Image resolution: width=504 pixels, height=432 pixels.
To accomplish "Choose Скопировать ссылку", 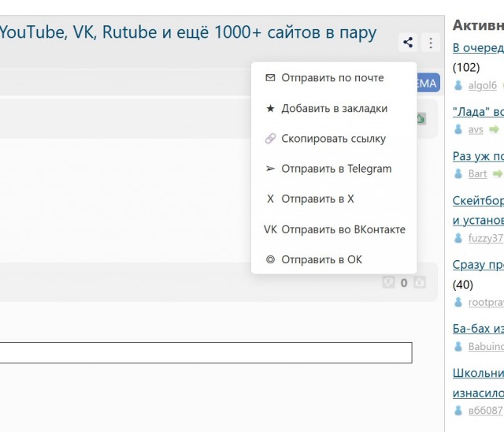I will (x=334, y=139).
